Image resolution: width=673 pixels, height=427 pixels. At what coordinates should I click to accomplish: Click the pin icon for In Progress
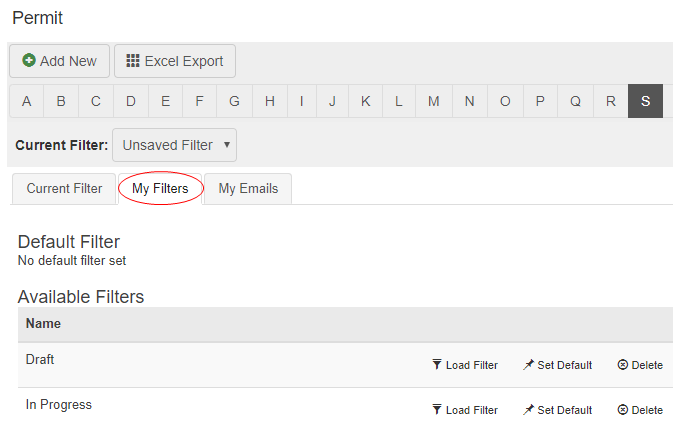tap(528, 410)
